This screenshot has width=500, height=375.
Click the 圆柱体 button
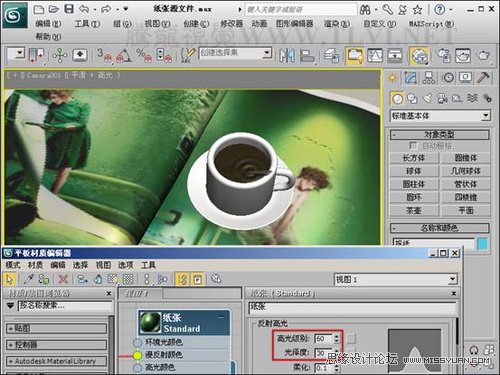[414, 184]
